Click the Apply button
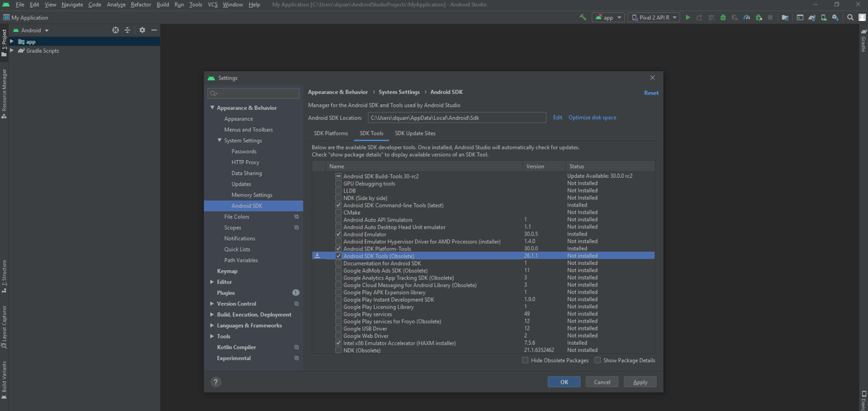 (640, 382)
